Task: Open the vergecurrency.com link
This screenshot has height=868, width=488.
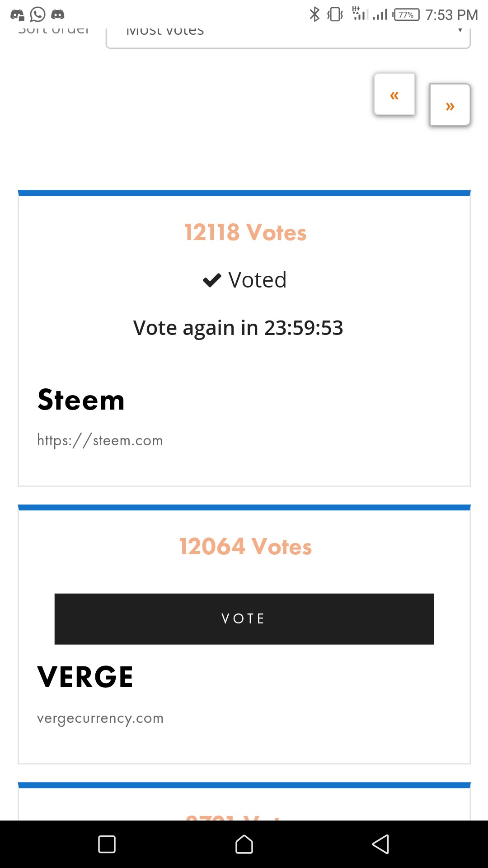Action: point(100,718)
